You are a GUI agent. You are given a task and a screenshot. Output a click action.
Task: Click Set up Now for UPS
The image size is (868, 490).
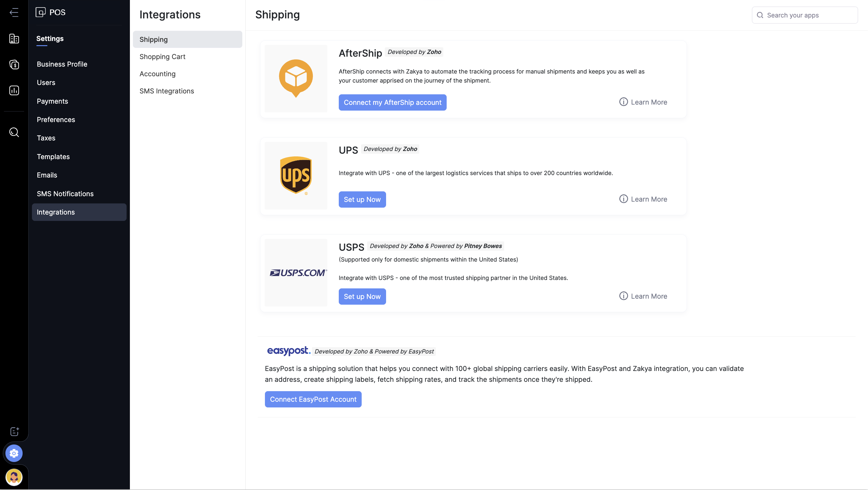click(362, 199)
